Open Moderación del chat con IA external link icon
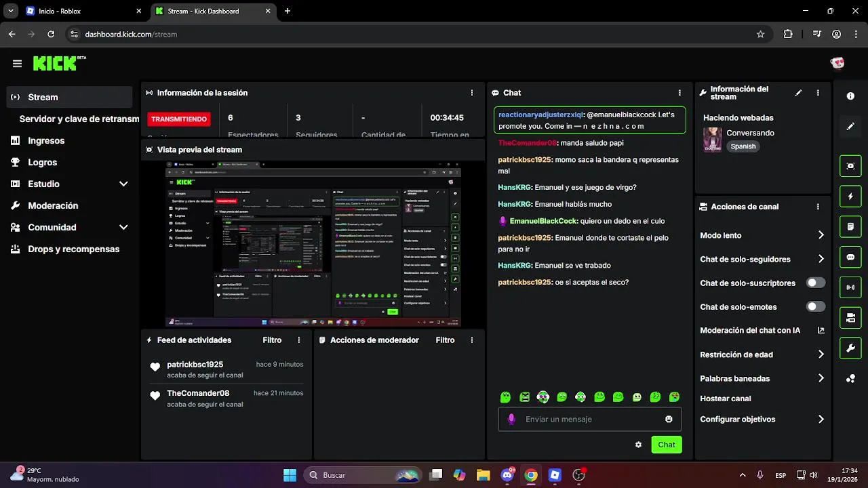Screen dimensions: 868x488 (x=821, y=331)
